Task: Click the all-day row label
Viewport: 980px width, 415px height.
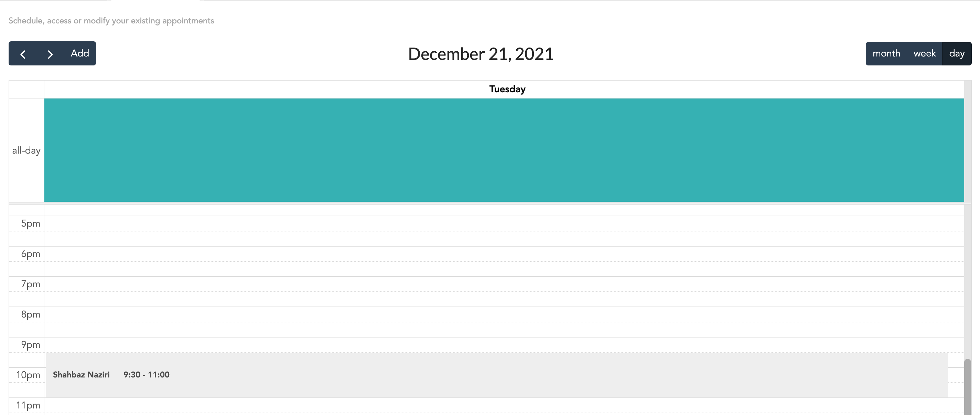Action: pyautogui.click(x=26, y=151)
